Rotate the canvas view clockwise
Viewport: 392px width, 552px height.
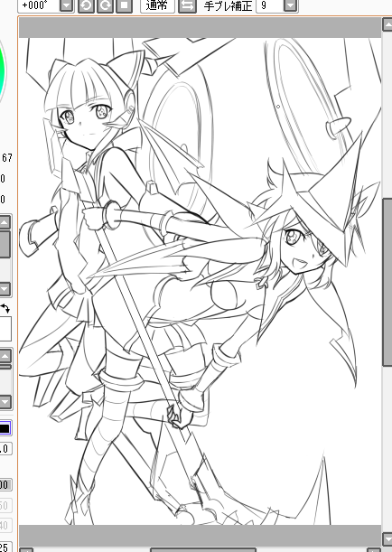105,5
